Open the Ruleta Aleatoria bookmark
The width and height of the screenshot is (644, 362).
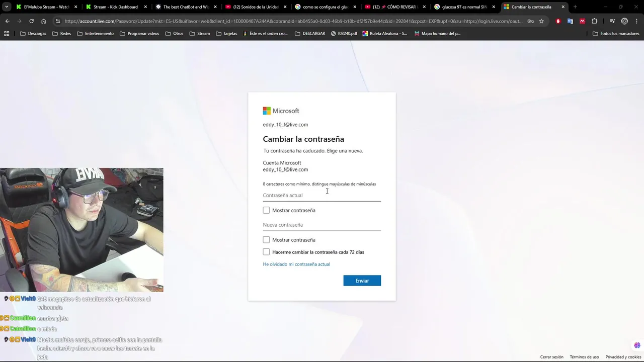384,34
